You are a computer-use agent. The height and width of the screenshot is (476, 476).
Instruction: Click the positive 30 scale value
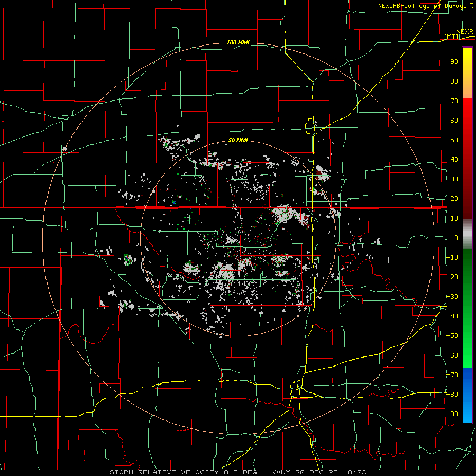pyautogui.click(x=454, y=179)
